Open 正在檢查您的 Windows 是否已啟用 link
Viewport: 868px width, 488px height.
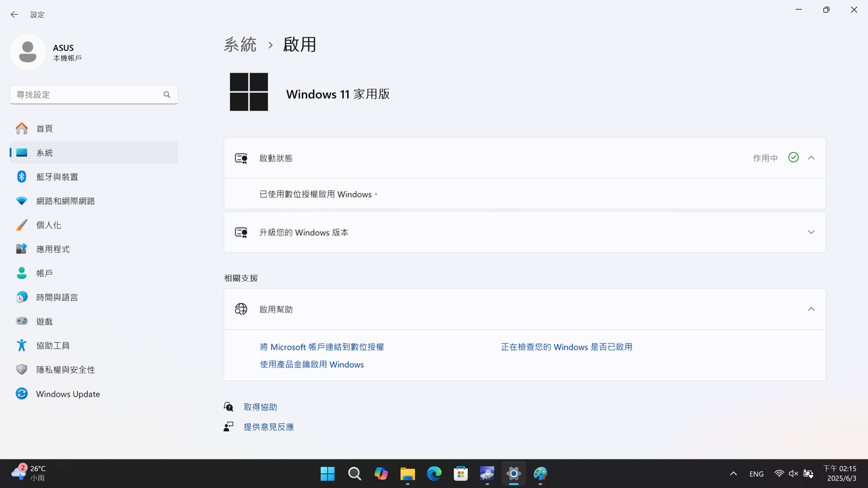coord(567,347)
